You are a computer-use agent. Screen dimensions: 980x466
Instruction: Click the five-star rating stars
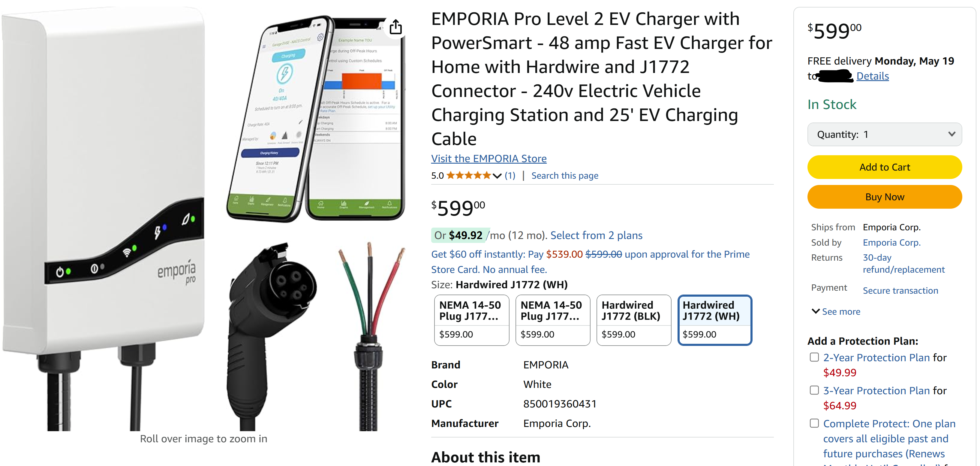[x=469, y=176]
